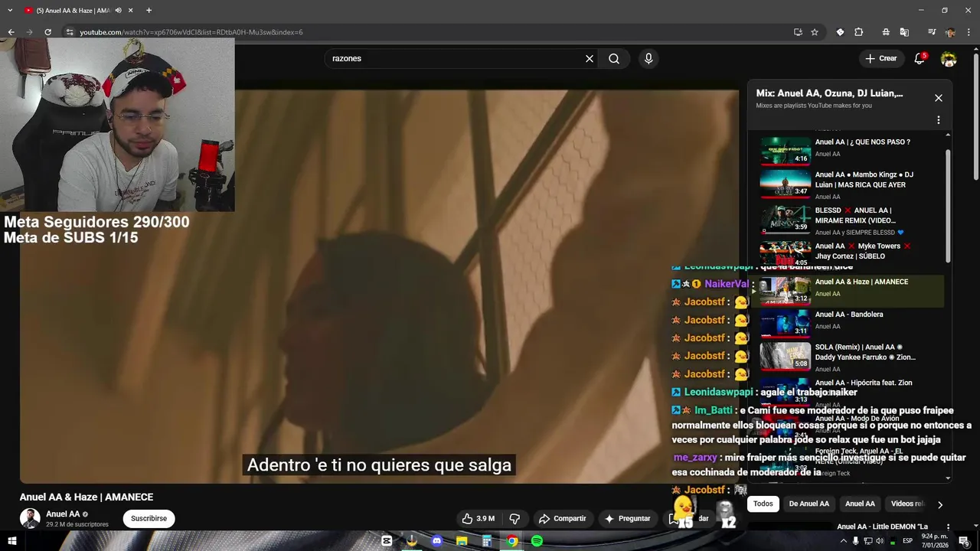Switch the ESP input language
Screen dimensions: 980x551
908,541
